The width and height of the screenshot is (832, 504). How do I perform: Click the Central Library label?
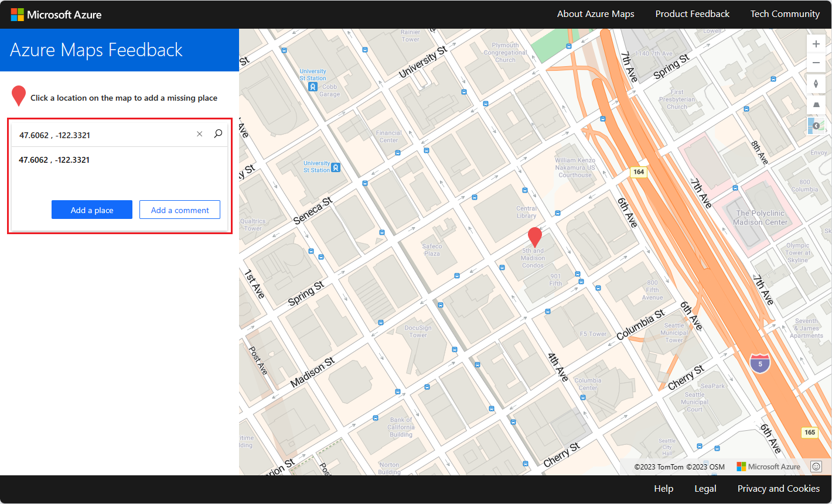click(x=526, y=212)
